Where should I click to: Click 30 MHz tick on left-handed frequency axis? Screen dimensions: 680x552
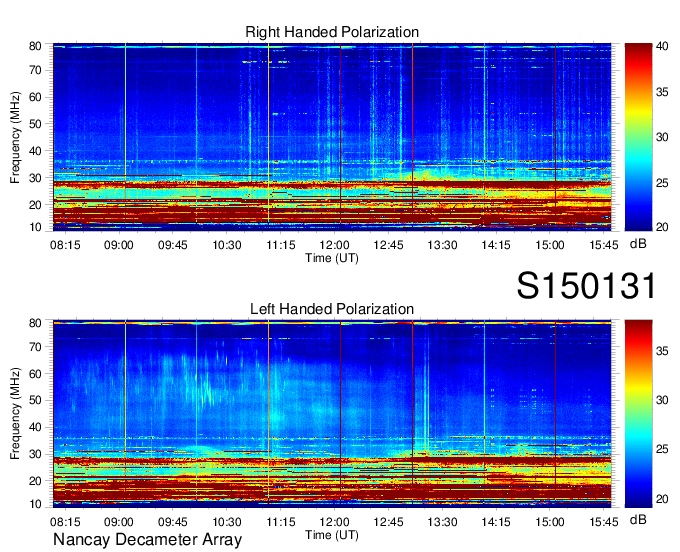pos(35,454)
